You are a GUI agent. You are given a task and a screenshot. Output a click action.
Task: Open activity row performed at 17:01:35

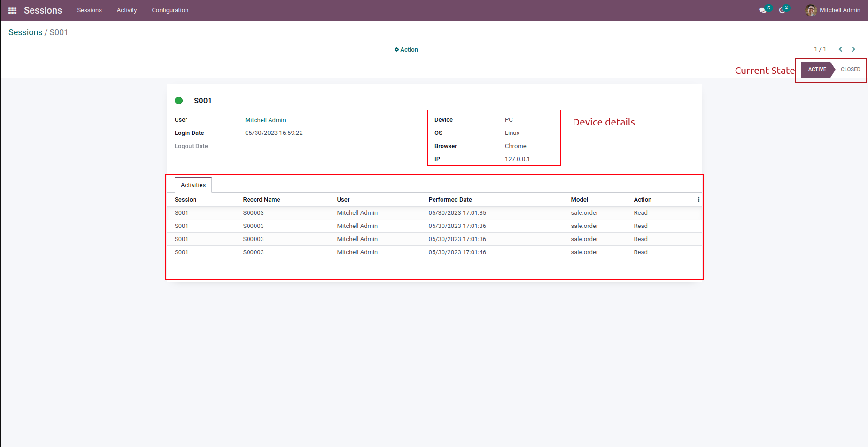click(x=434, y=213)
